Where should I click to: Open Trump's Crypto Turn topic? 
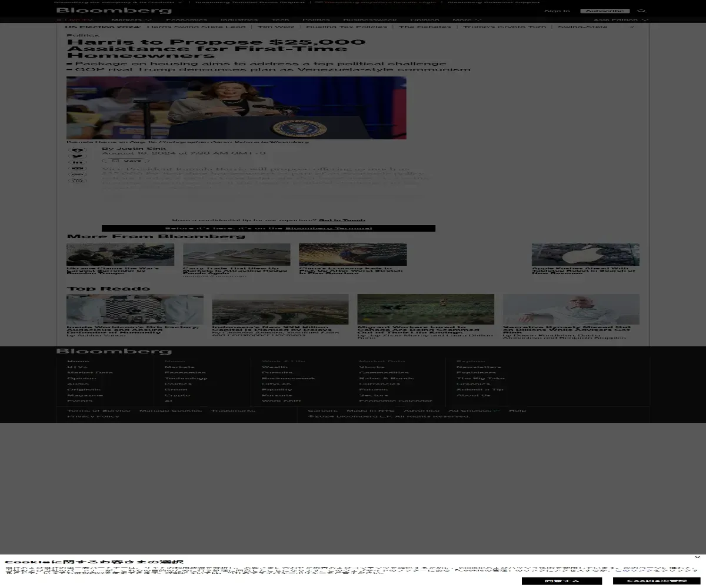(504, 27)
